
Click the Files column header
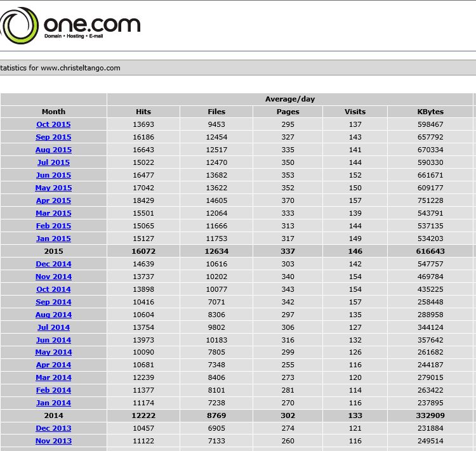click(x=216, y=112)
